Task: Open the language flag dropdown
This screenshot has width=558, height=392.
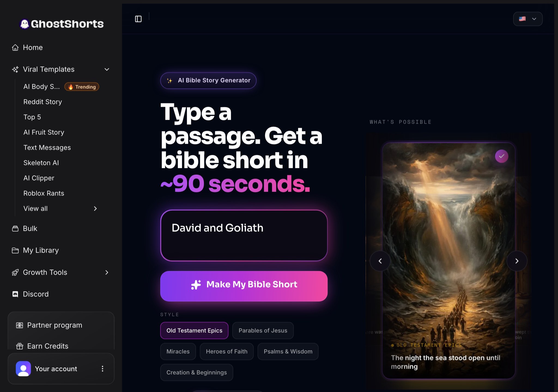Action: 528,19
